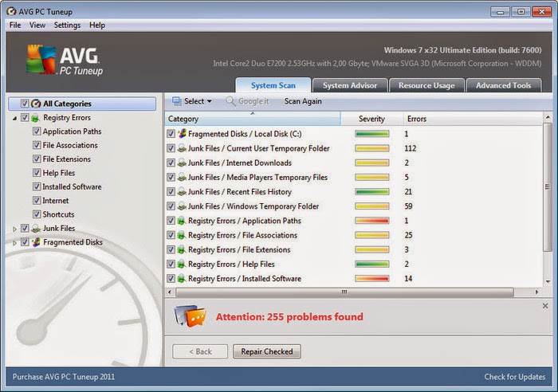
Task: Uncheck Application Paths in the sidebar
Action: tap(37, 131)
